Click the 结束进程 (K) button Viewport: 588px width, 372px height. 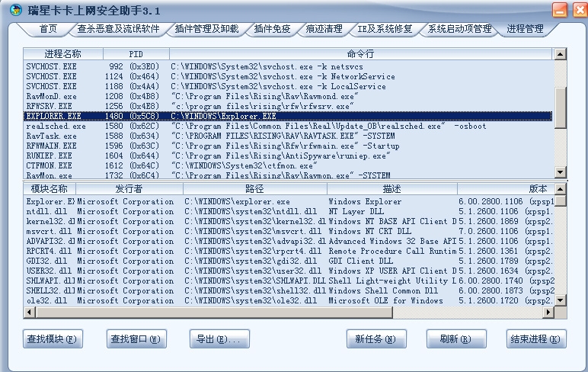click(536, 339)
